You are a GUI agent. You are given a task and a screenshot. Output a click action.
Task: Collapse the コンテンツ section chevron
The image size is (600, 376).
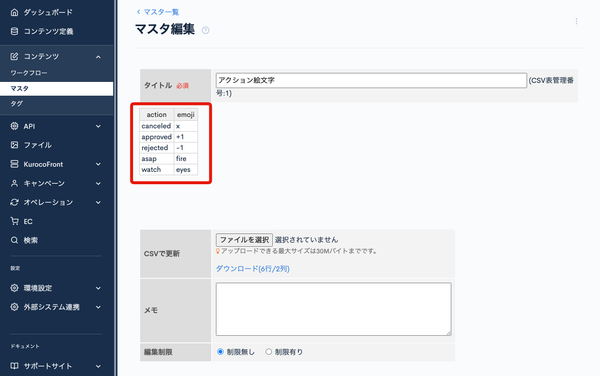point(98,57)
